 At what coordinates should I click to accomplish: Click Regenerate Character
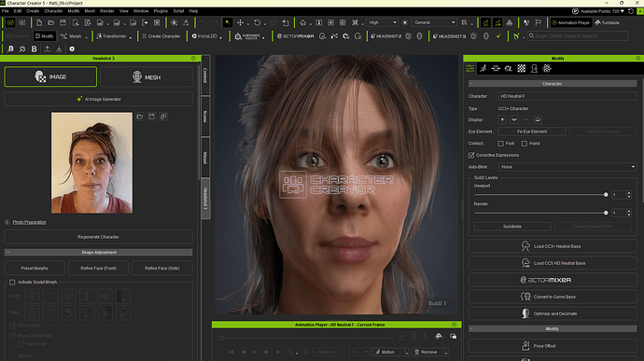98,237
